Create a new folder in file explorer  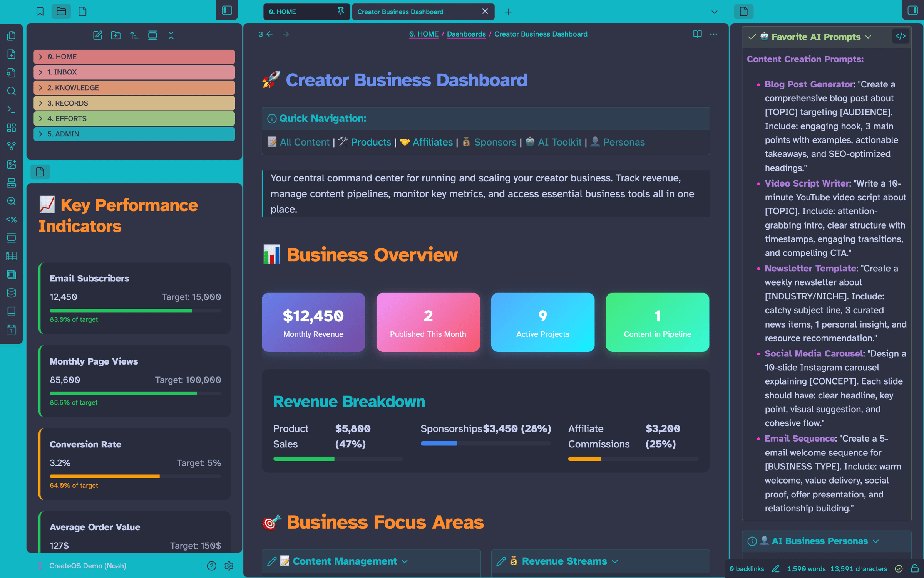coord(116,35)
